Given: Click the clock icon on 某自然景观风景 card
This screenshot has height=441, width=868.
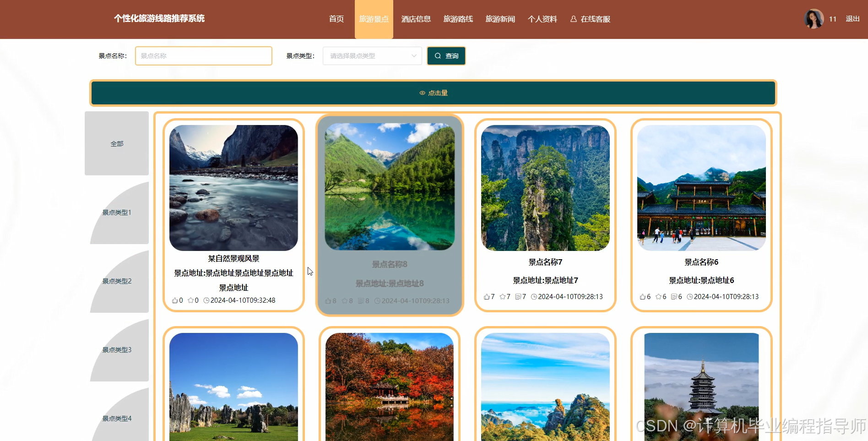Looking at the screenshot, I should point(206,300).
